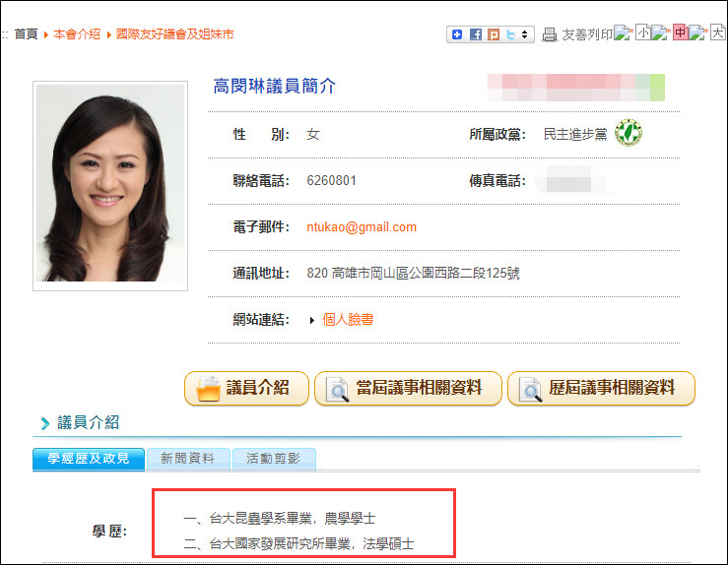Expand the share options up-down arrow
Screen dimensions: 728x565
[x=525, y=34]
